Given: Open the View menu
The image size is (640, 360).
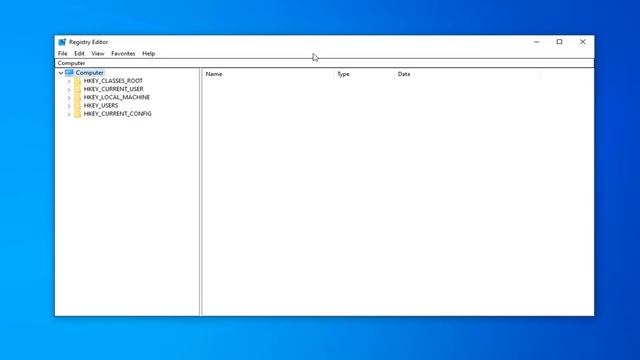Looking at the screenshot, I should click(98, 53).
